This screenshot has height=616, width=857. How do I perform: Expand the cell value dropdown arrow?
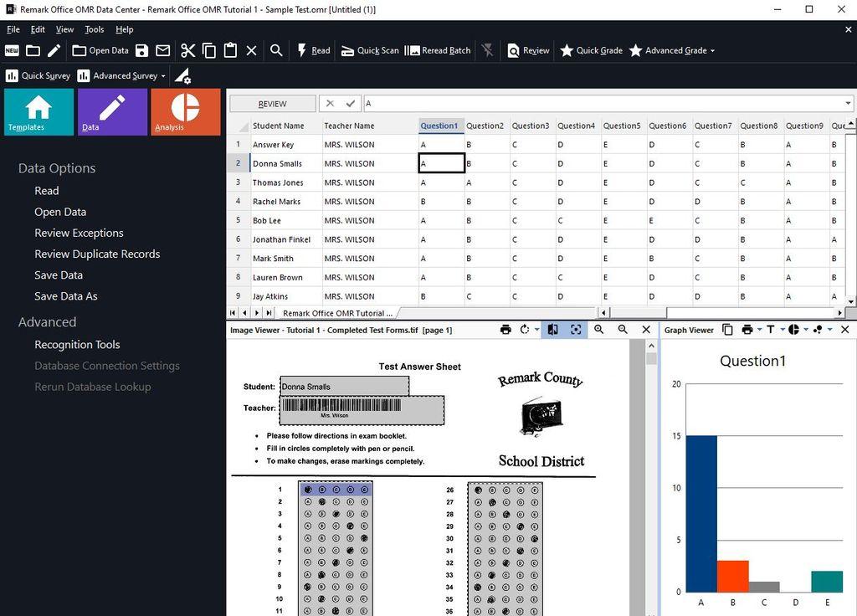coord(848,103)
